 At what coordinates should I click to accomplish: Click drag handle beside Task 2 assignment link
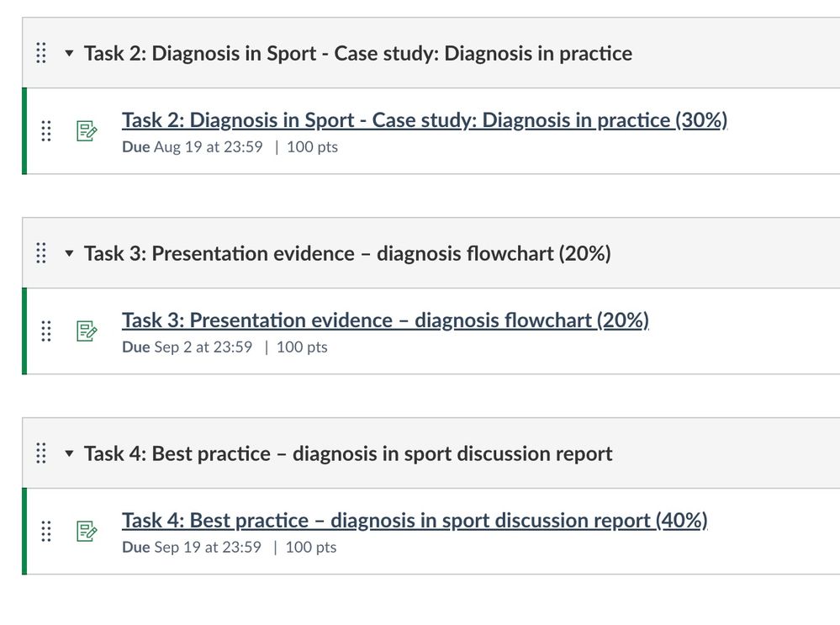(x=46, y=131)
